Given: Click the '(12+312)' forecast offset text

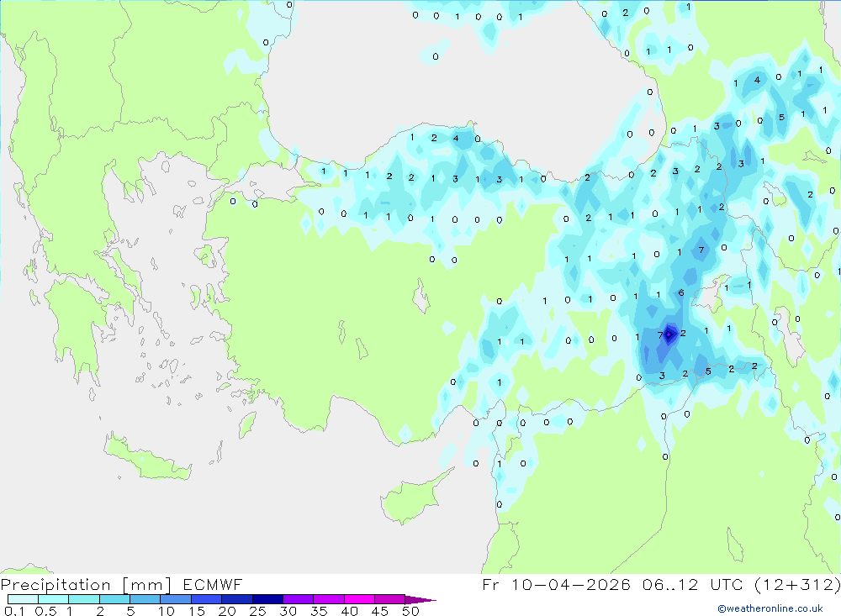Looking at the screenshot, I should [797, 584].
